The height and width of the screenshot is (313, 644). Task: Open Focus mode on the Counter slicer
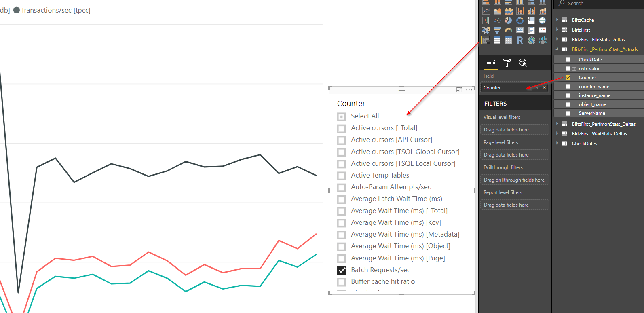coord(459,90)
